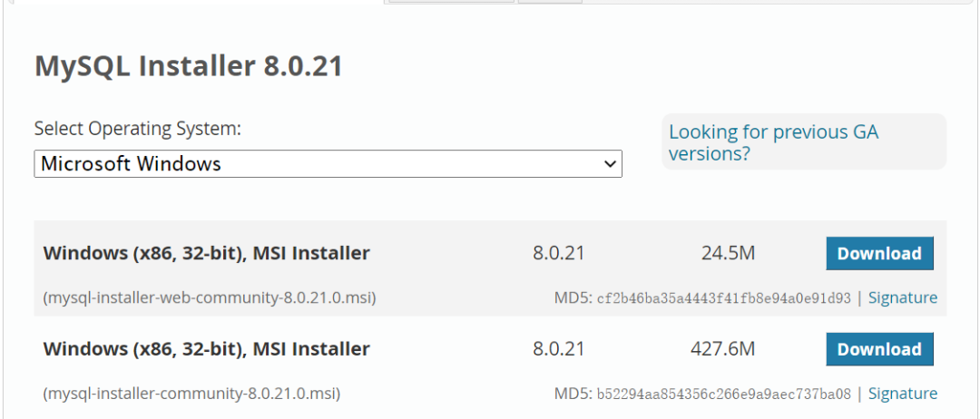Click the 'Select Operating System:' label
The height and width of the screenshot is (419, 980).
click(138, 129)
